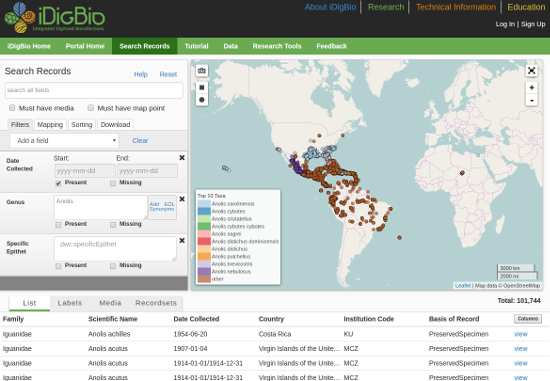Select the circle draw tool on map

(202, 100)
